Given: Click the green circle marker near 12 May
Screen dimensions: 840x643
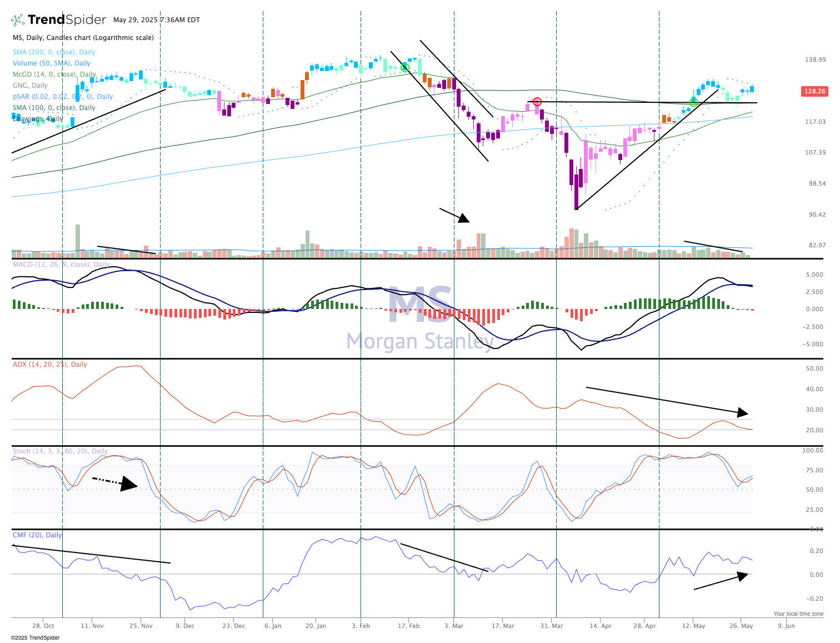Looking at the screenshot, I should click(x=693, y=102).
